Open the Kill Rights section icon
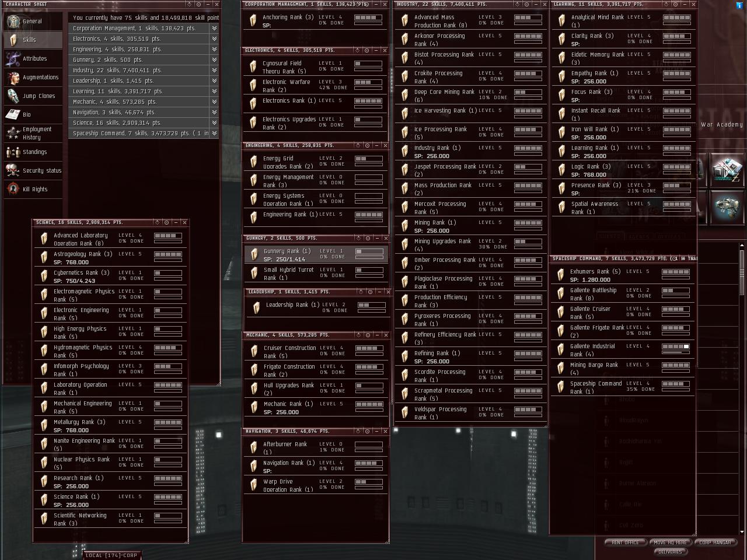Image resolution: width=747 pixels, height=560 pixels. coord(13,189)
